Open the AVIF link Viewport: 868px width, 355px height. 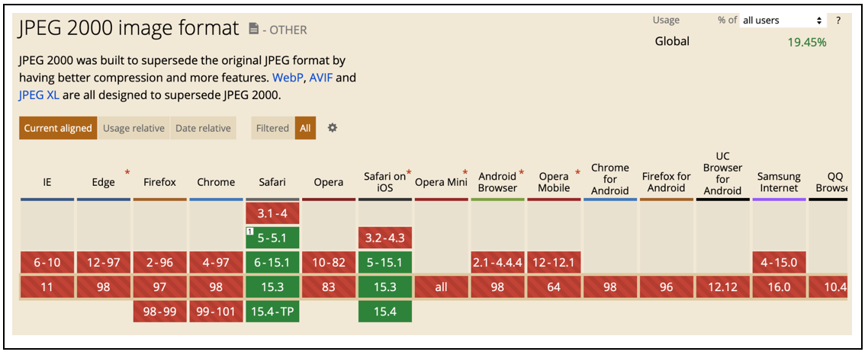click(x=321, y=78)
